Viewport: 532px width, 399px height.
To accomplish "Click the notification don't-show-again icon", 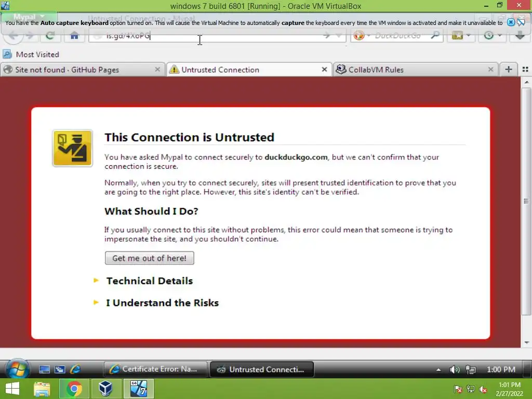I will coord(521,23).
